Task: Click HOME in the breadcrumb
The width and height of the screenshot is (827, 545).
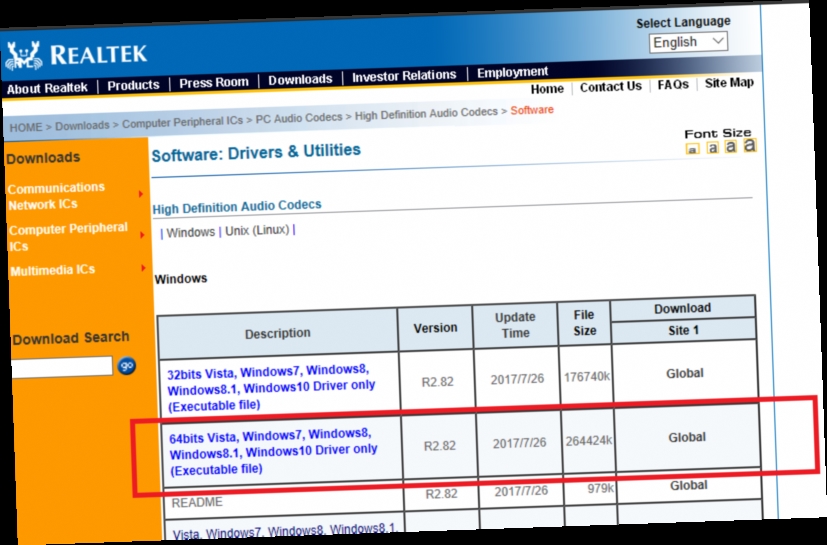Action: [25, 127]
